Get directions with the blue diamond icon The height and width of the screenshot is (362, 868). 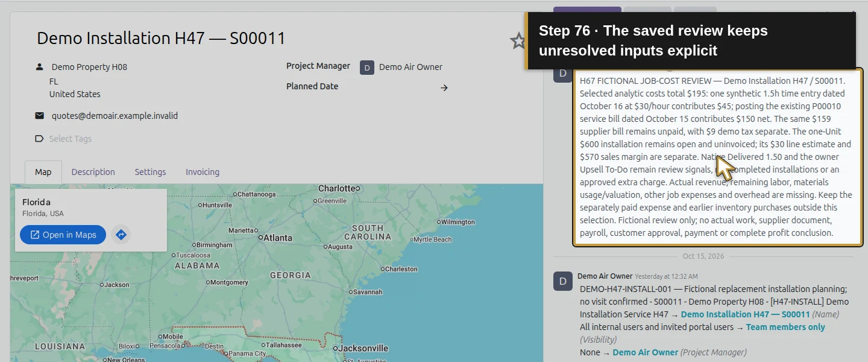tap(121, 235)
